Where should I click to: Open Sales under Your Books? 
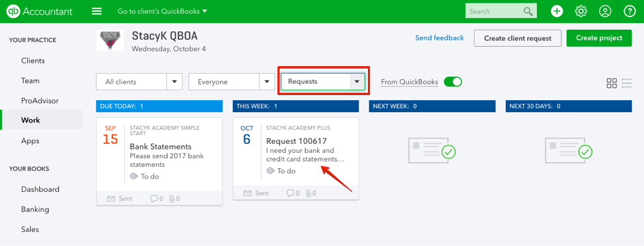(30, 230)
